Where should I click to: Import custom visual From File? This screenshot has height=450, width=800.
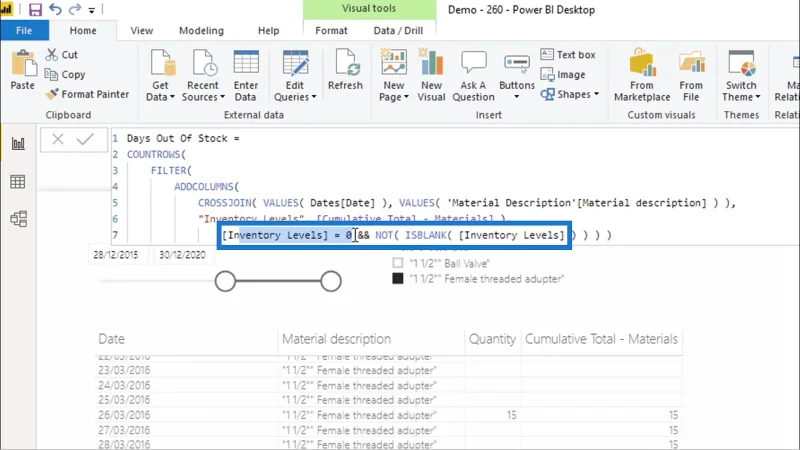691,75
